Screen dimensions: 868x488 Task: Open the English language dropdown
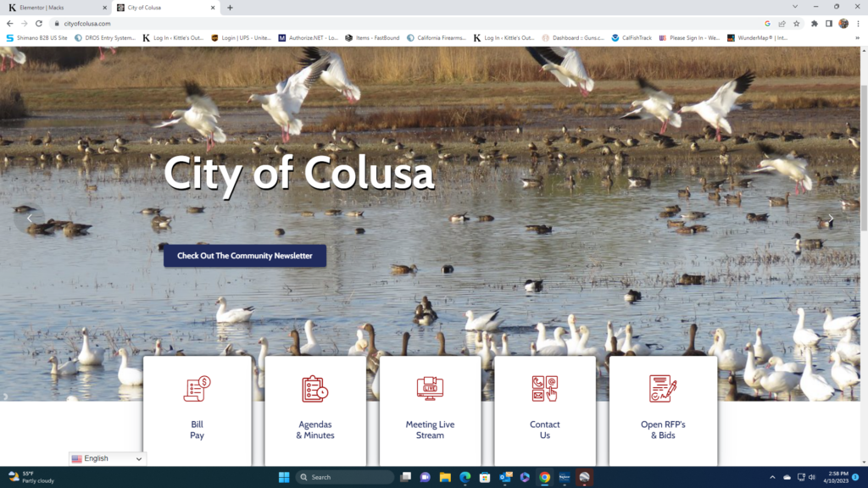click(108, 458)
